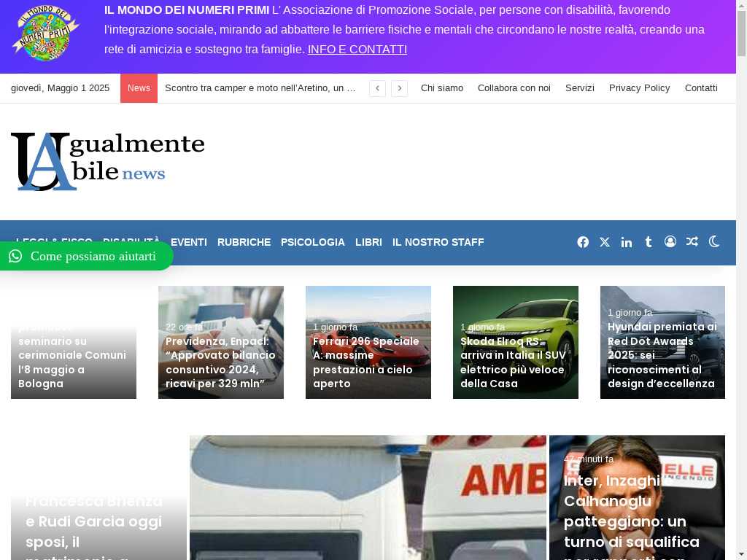The image size is (747, 560).
Task: Go to the Servizi page
Action: 580,88
